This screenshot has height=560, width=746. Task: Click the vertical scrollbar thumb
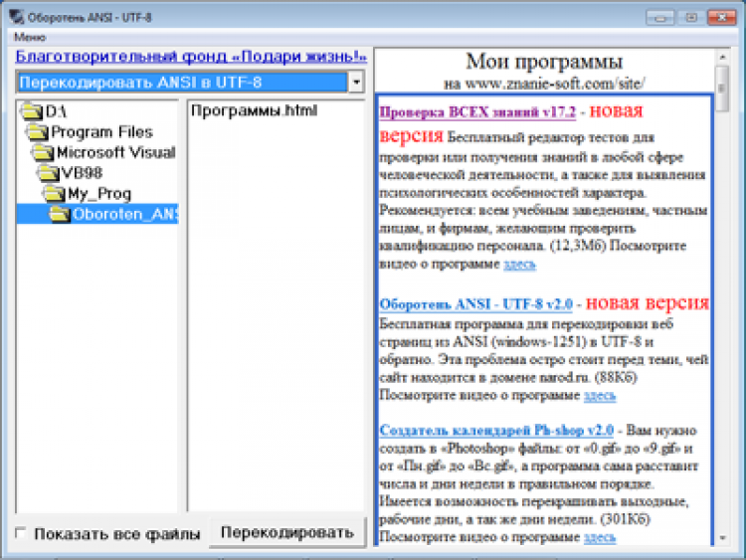[722, 89]
